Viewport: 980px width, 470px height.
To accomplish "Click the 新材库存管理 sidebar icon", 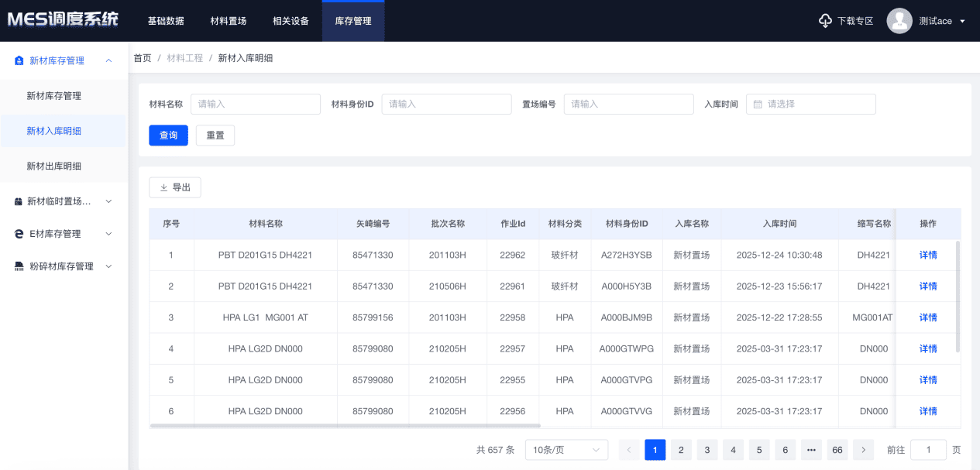I will [x=19, y=60].
